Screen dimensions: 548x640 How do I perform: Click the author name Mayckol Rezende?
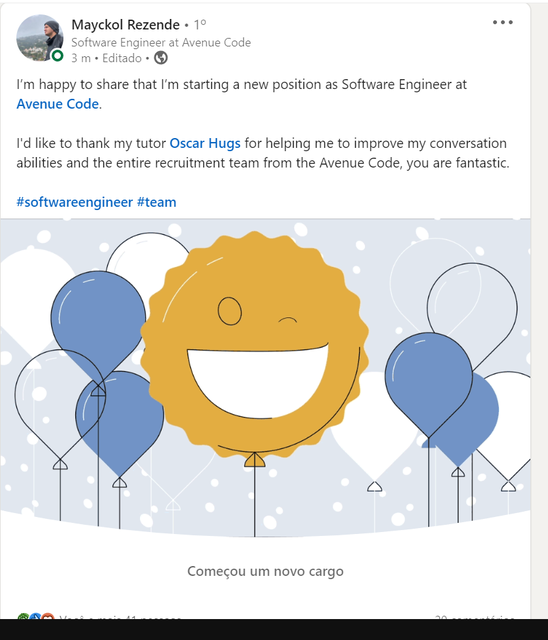tap(126, 24)
